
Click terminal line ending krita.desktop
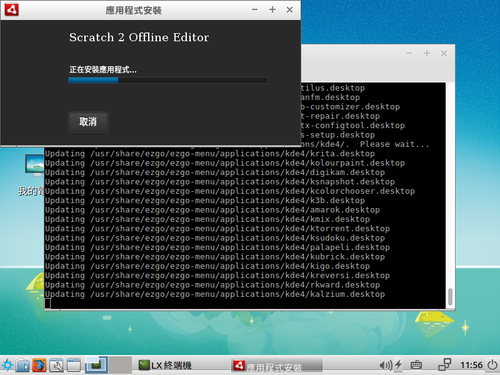pos(210,154)
